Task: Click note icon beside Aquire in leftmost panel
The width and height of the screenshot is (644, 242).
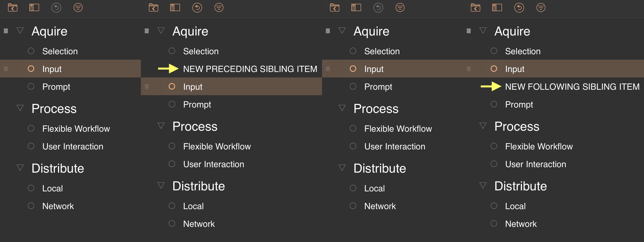Action: pos(6,31)
